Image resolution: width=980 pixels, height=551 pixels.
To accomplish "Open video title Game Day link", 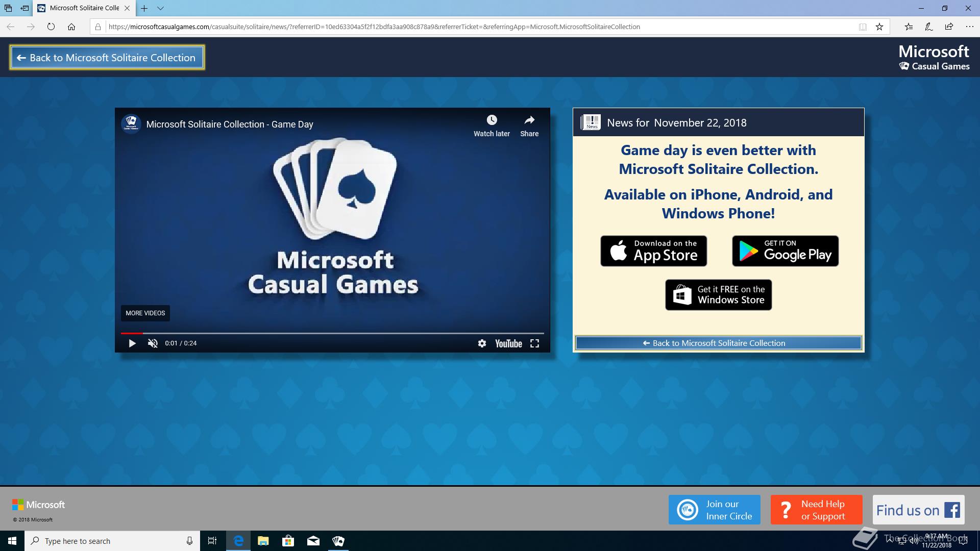I will click(230, 124).
